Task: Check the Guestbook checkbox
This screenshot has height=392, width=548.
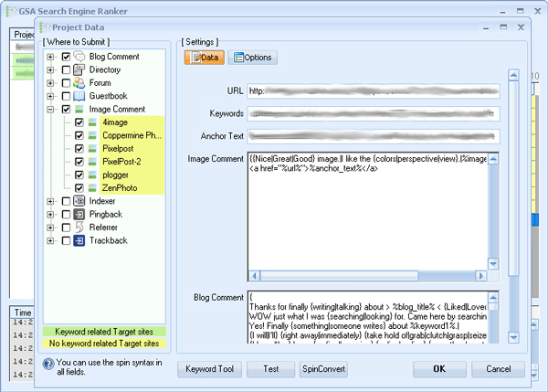Action: coord(66,96)
